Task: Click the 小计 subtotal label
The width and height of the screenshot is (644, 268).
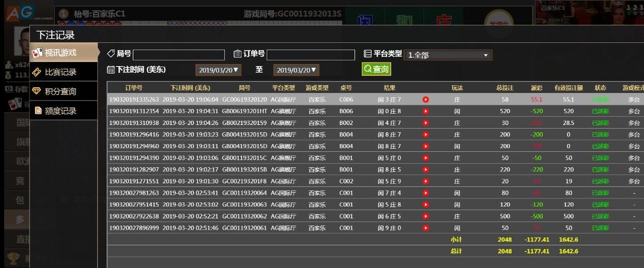Action: coord(456,240)
